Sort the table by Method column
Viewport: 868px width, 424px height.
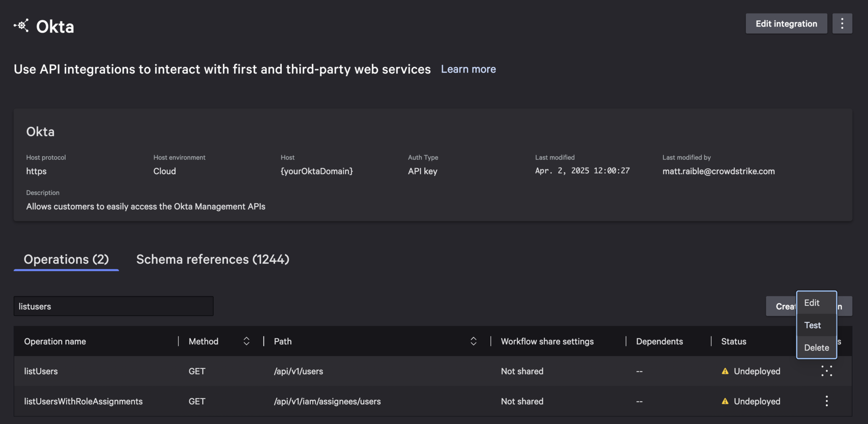246,341
